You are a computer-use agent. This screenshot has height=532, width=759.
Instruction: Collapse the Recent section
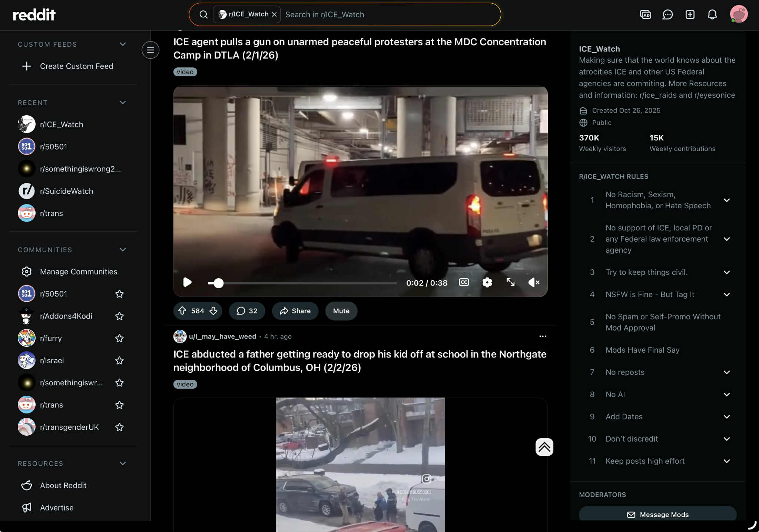[123, 103]
